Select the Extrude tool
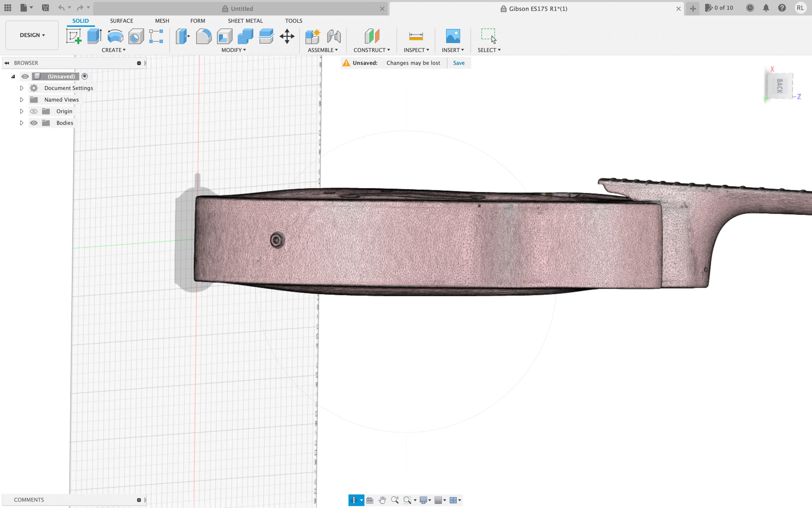Viewport: 812px width, 508px height. click(x=94, y=36)
